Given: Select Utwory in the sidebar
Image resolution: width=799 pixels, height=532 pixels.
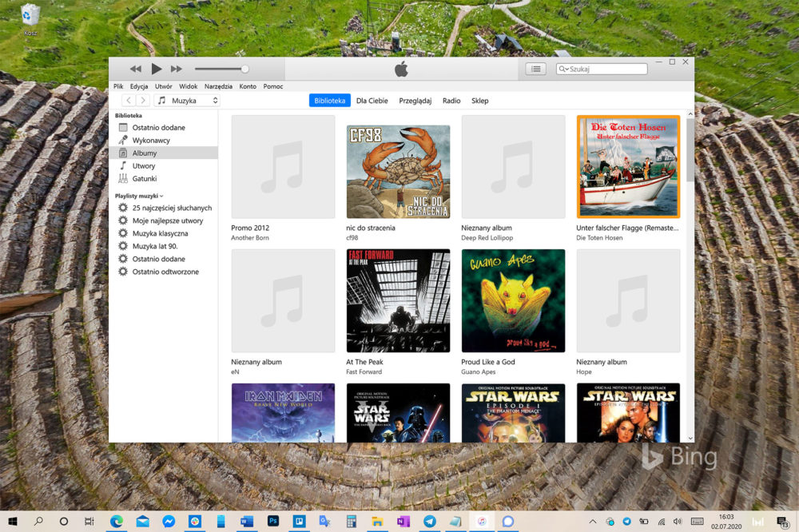Looking at the screenshot, I should click(x=164, y=165).
